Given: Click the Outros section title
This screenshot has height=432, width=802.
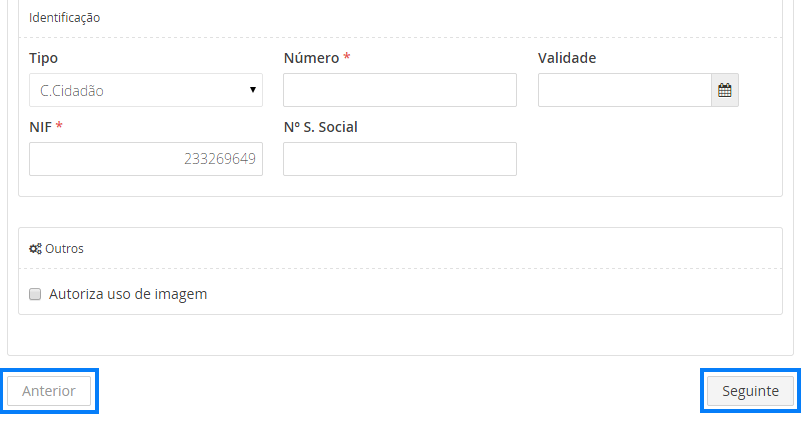Looking at the screenshot, I should click(65, 248).
